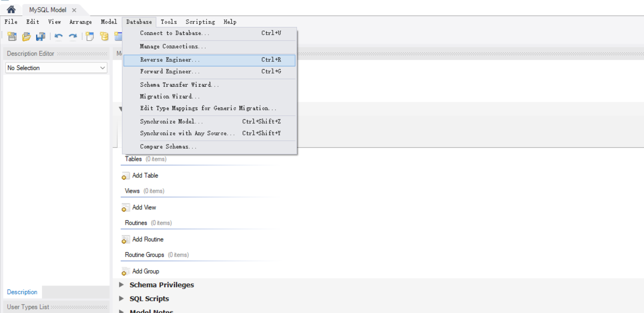Choose Schema Transfer Wizard entry
Viewport: 644px width, 313px height.
point(209,85)
